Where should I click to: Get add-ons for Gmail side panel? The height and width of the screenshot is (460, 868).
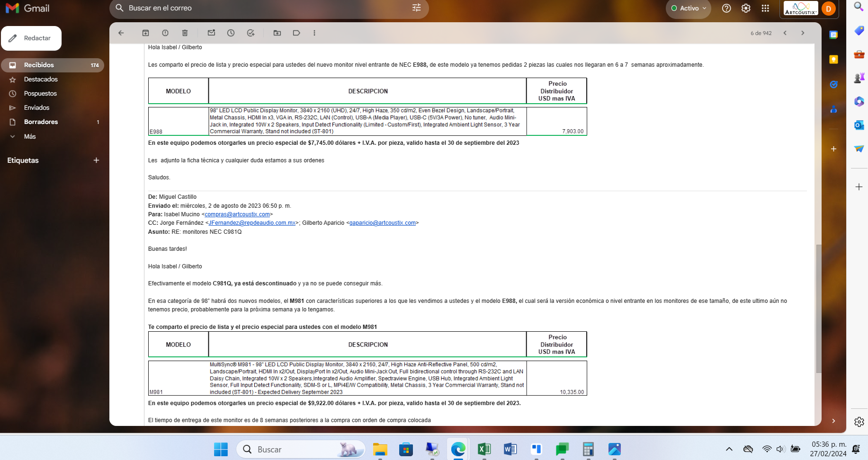point(833,149)
